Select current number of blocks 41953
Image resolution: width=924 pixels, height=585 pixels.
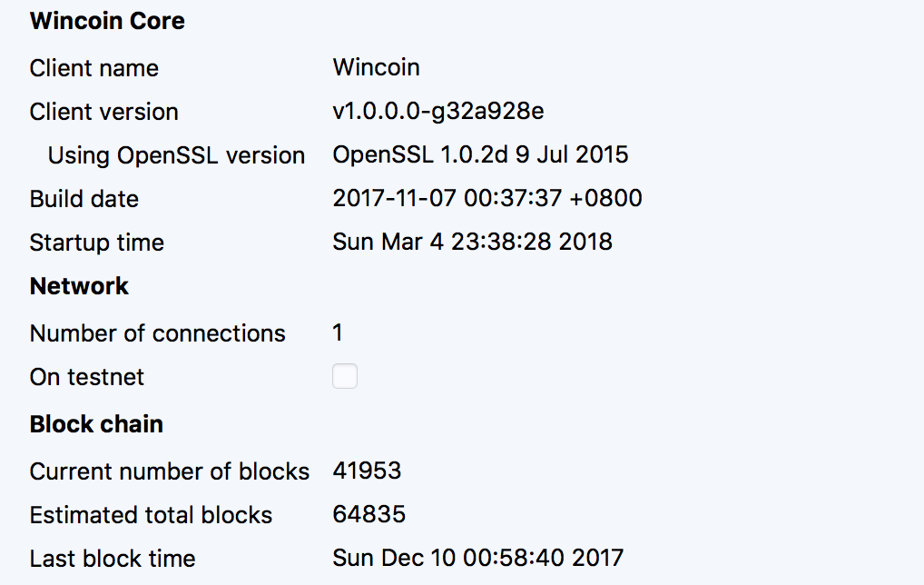click(367, 471)
